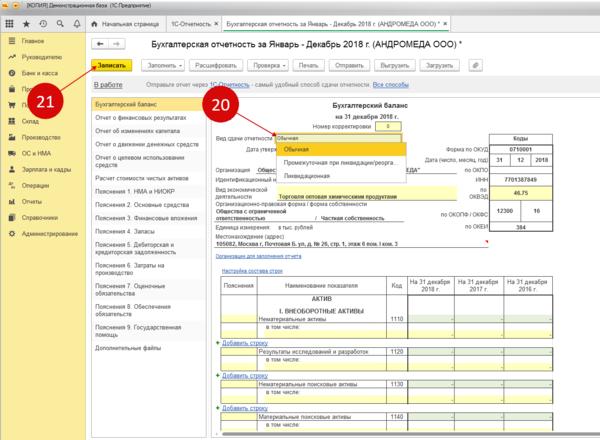Click the Номер корректировки input field
This screenshot has height=440, width=600.
[x=387, y=127]
